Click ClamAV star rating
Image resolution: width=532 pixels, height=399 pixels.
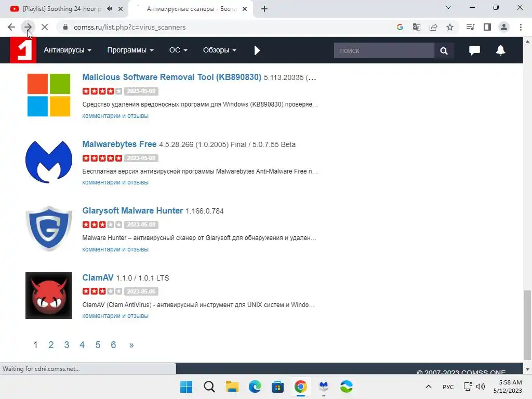pos(102,291)
